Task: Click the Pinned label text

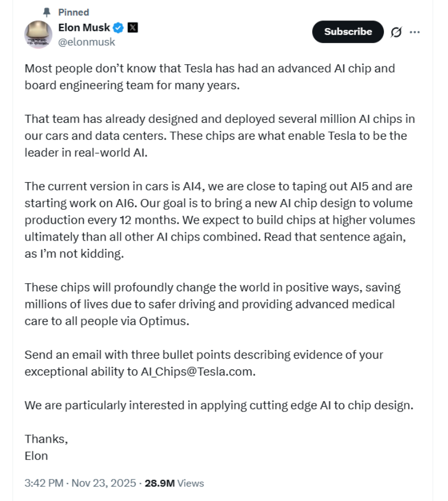Action: pos(73,12)
